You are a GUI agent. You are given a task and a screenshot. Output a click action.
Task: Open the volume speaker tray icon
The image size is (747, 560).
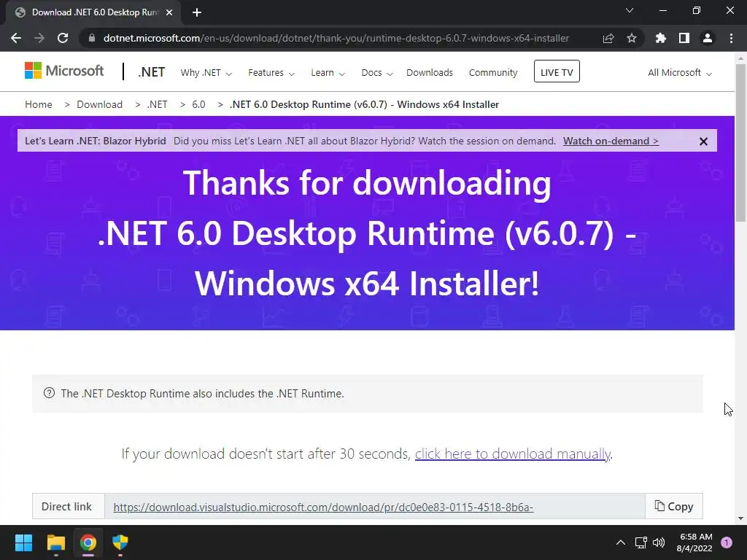coord(659,542)
